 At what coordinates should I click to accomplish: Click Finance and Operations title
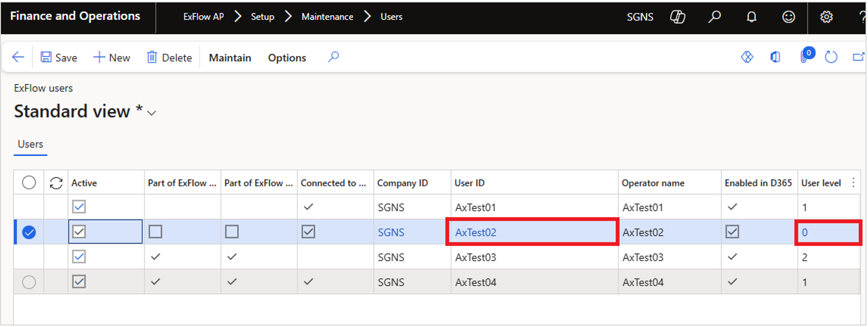pos(75,16)
